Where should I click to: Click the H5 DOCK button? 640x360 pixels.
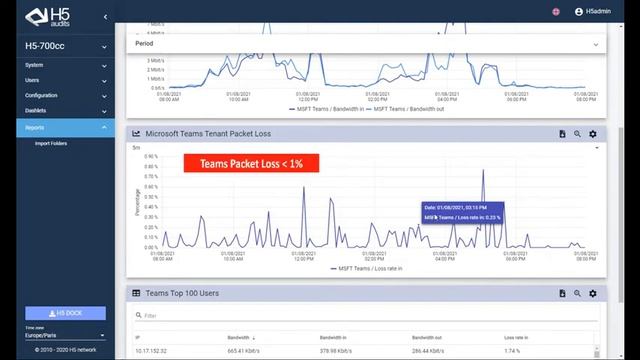coord(65,313)
